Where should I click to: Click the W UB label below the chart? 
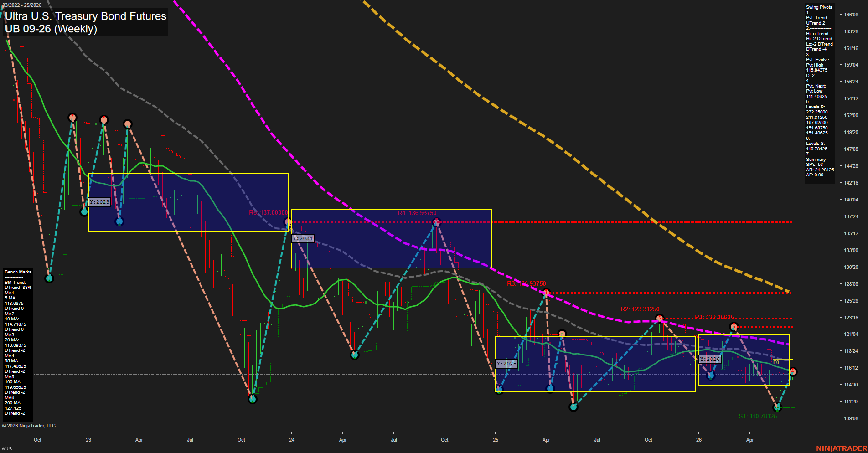tap(6, 449)
